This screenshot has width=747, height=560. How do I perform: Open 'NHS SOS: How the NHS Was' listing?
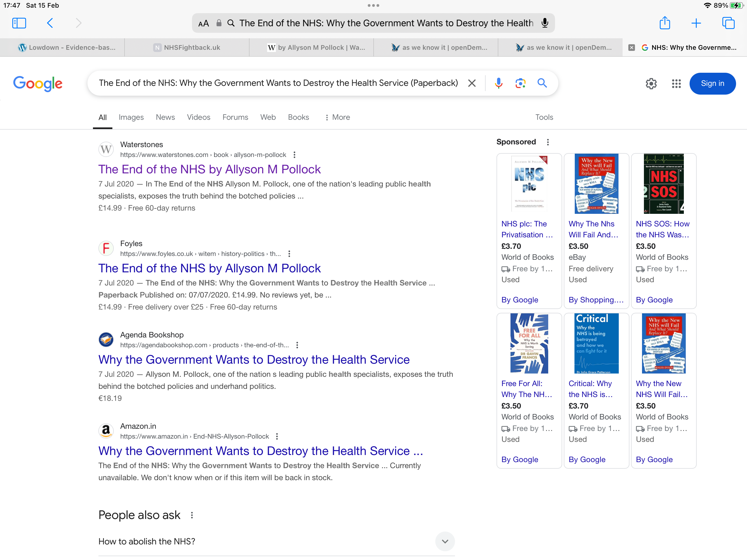[663, 229]
